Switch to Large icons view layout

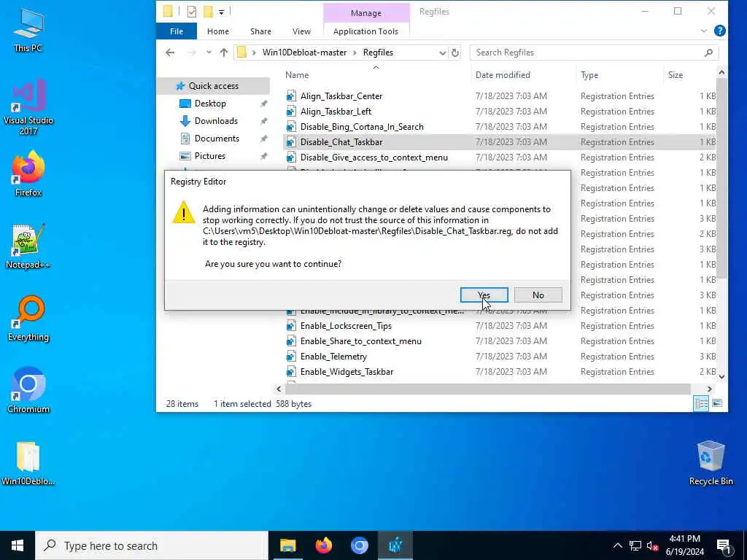[716, 403]
